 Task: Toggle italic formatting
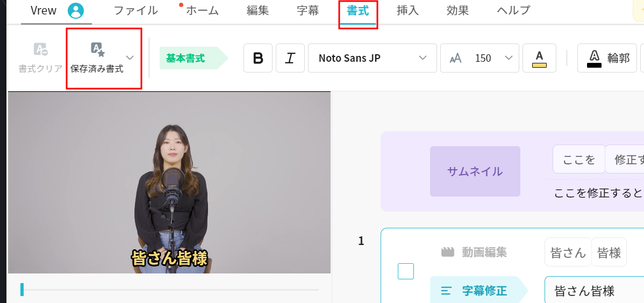point(290,58)
